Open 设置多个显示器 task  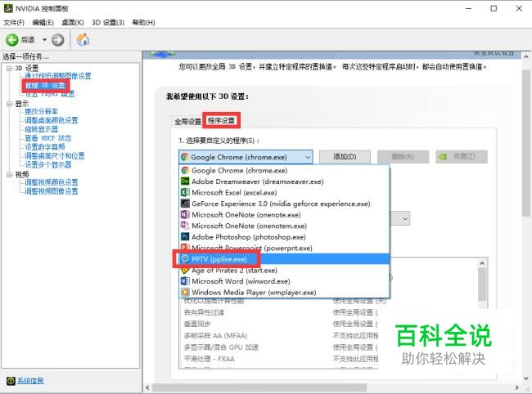[x=47, y=164]
